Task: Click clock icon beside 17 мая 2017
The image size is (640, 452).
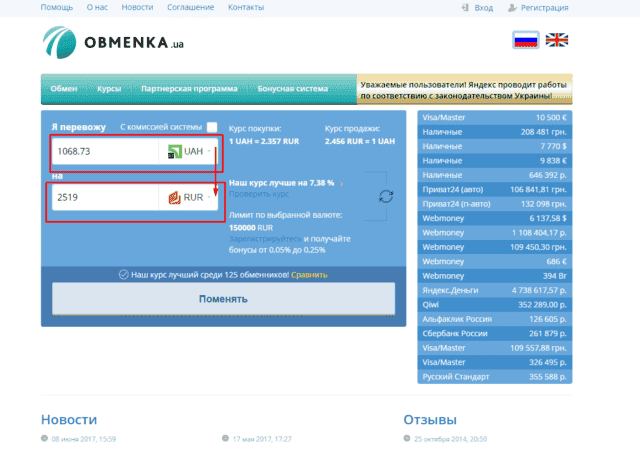Action: point(225,438)
